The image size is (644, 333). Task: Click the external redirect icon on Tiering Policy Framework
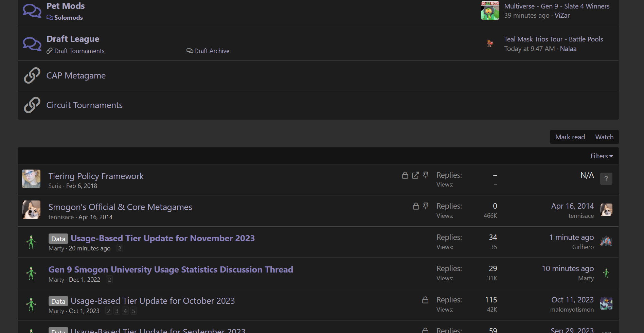(415, 175)
